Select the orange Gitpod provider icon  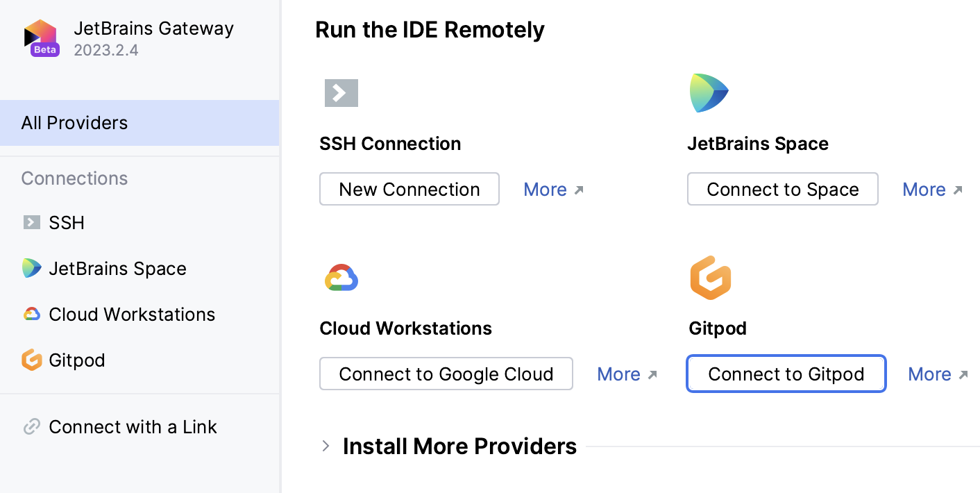click(x=711, y=277)
